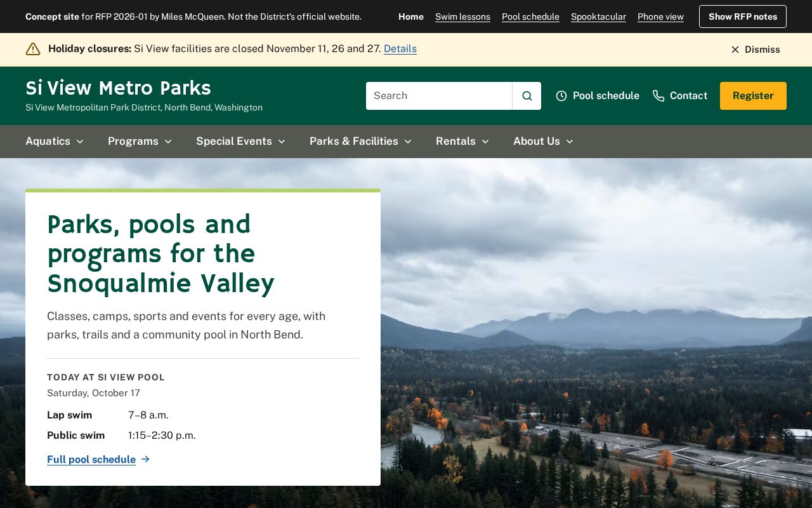
Task: Click the Public swim time '1:15–2:30 p.m.'
Action: point(162,436)
